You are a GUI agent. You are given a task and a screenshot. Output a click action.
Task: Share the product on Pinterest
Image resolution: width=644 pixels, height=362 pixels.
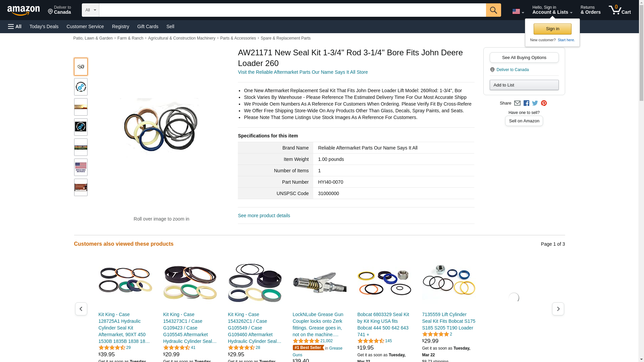point(544,103)
